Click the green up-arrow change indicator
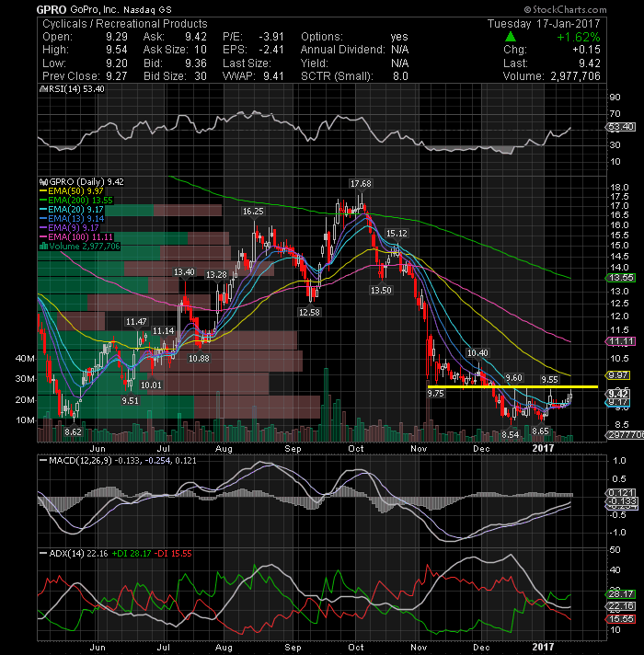This screenshot has height=655, width=644. pyautogui.click(x=511, y=37)
